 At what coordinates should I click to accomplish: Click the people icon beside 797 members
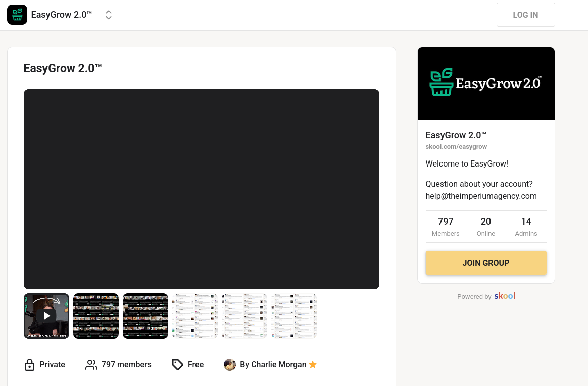pos(91,365)
